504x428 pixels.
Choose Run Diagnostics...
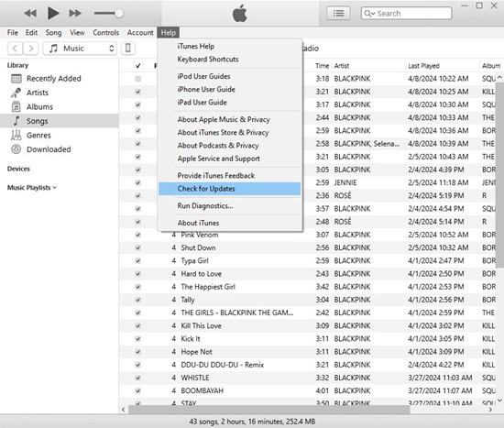229,206
